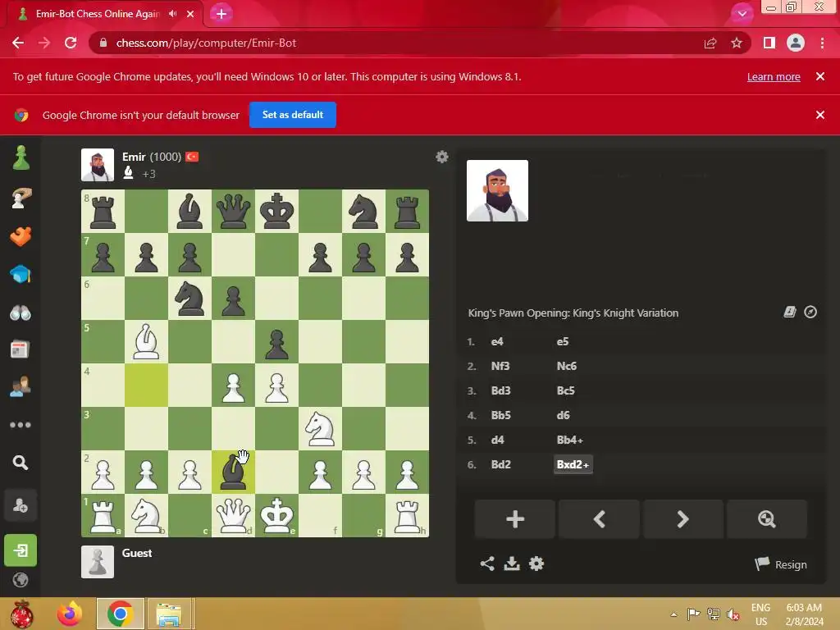Select black's move e5 in move list
840x630 pixels.
(x=563, y=342)
